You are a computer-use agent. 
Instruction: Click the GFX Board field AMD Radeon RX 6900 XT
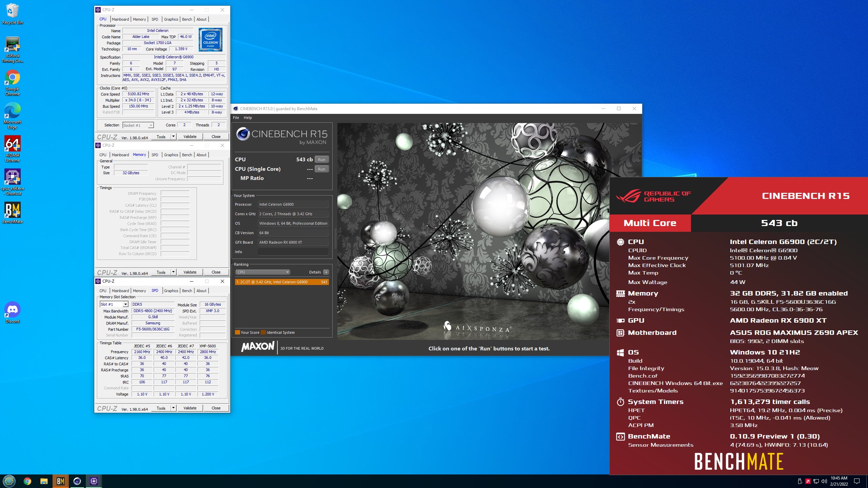point(293,242)
